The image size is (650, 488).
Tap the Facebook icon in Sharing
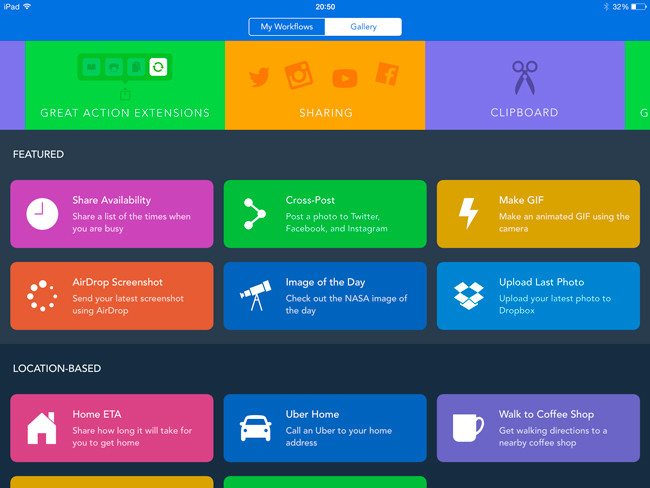point(387,74)
